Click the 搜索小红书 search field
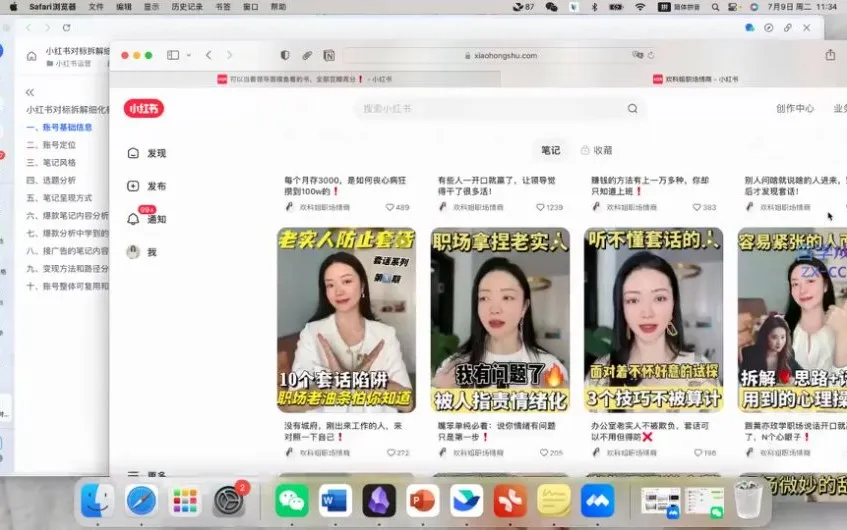 point(490,109)
